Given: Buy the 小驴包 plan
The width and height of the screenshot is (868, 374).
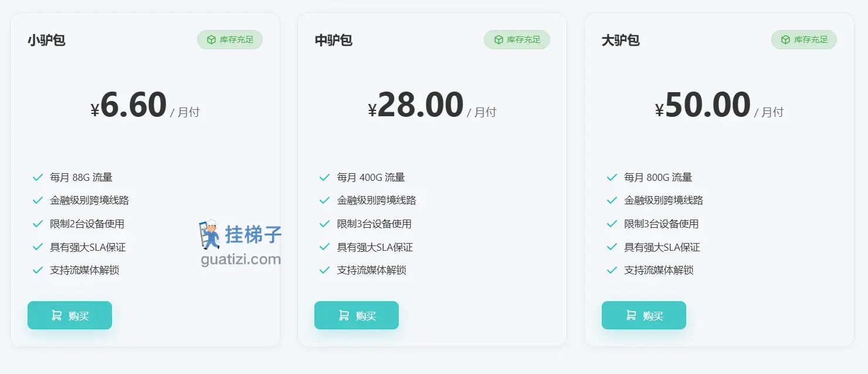Looking at the screenshot, I should click(70, 315).
